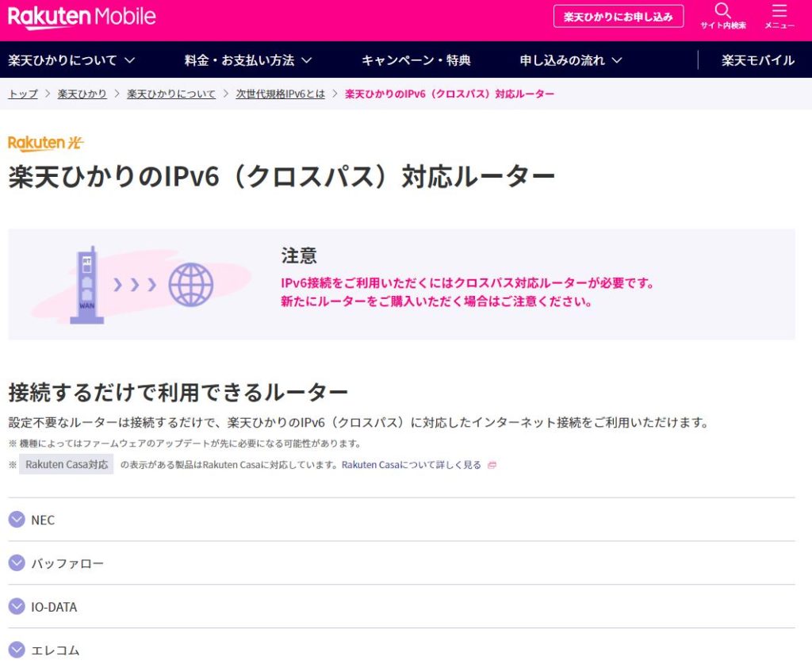
Task: Click the エレコム row label
Action: click(56, 651)
